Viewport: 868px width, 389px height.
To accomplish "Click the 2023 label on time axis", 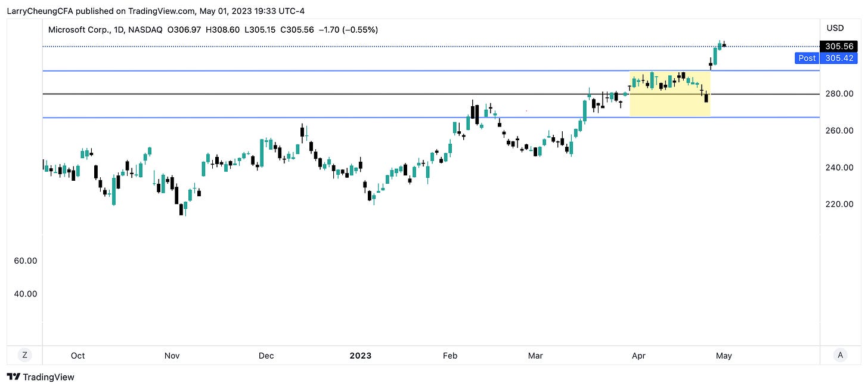I will 360,356.
